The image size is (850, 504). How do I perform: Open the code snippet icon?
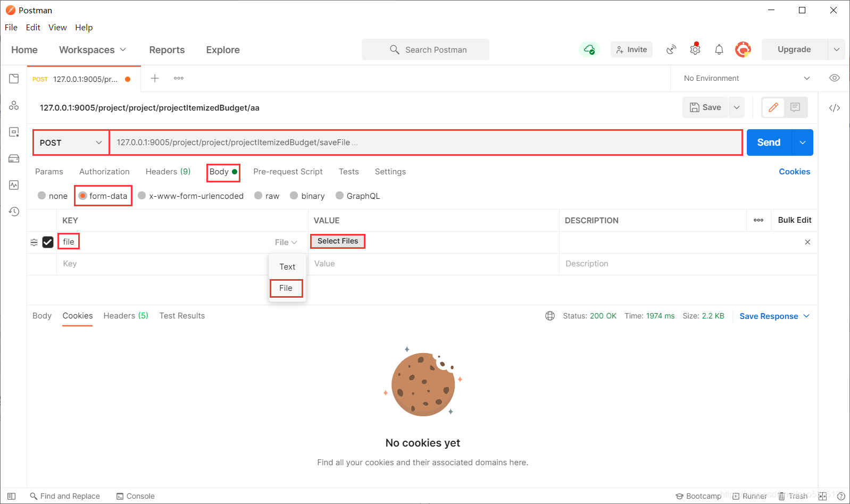point(835,108)
